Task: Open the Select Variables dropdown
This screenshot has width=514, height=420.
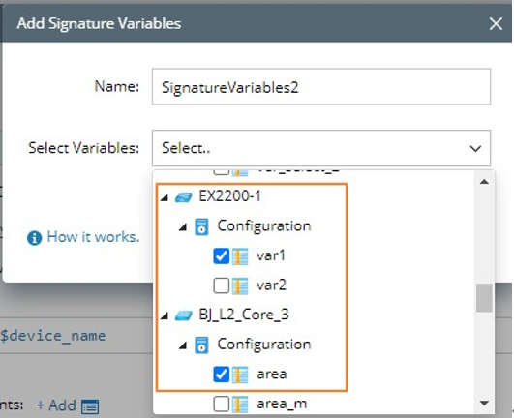Action: (321, 148)
